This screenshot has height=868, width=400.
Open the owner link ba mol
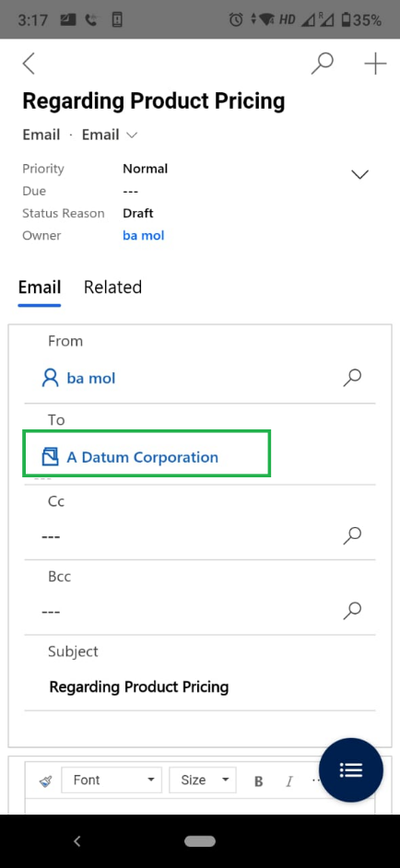tap(144, 235)
